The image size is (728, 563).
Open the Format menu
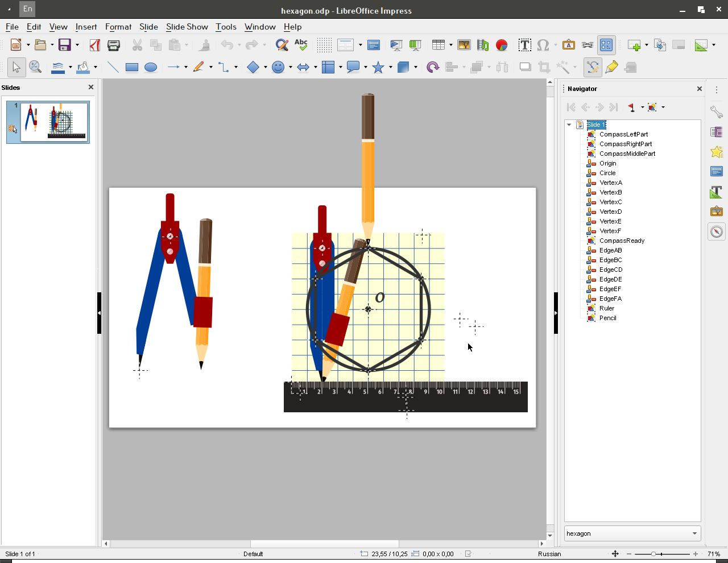click(x=118, y=27)
